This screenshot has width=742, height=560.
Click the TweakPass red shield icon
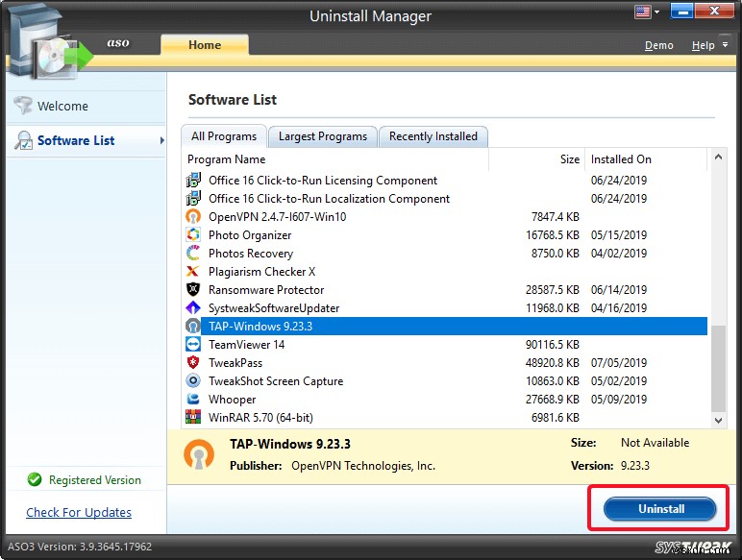(192, 363)
